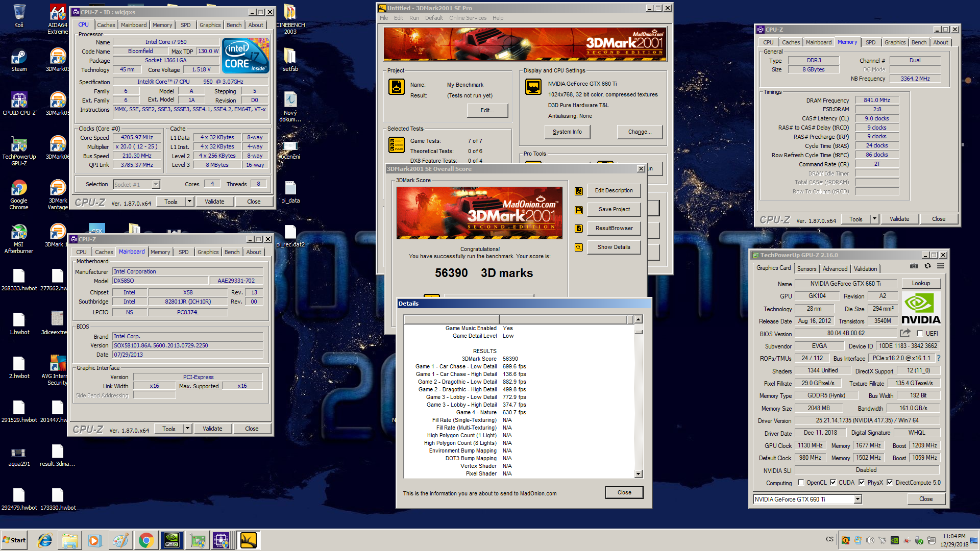Open the Socket #1 selection dropdown
This screenshot has width=980, height=551.
tap(156, 185)
